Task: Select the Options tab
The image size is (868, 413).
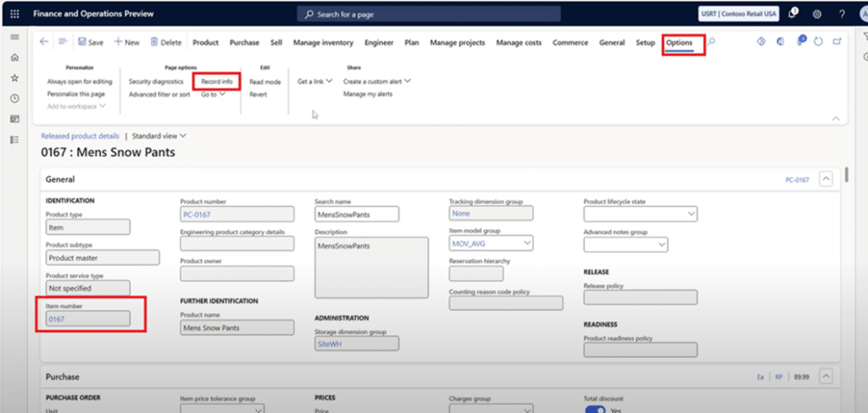Action: [x=679, y=42]
